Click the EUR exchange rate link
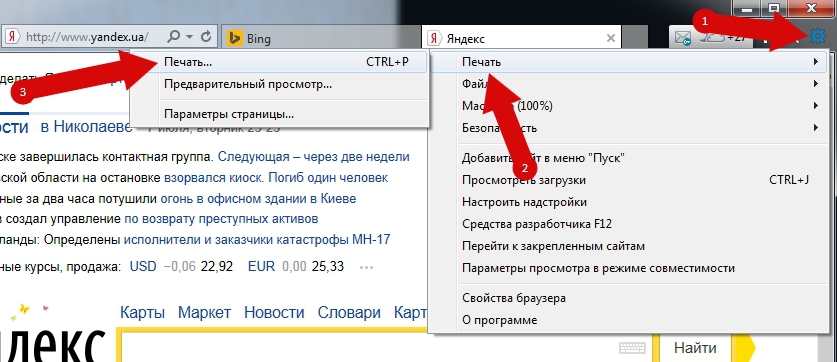Screen dimensions: 837x362 [x=261, y=266]
